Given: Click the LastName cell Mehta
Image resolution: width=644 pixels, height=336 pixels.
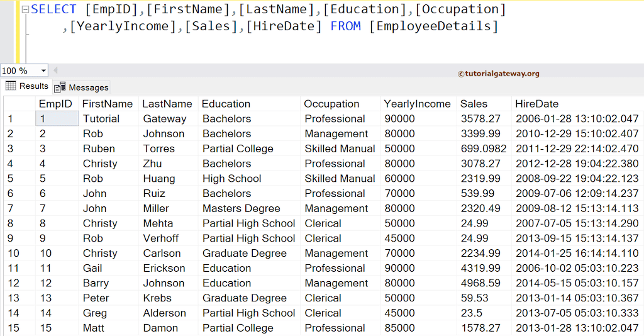Looking at the screenshot, I should click(169, 223).
